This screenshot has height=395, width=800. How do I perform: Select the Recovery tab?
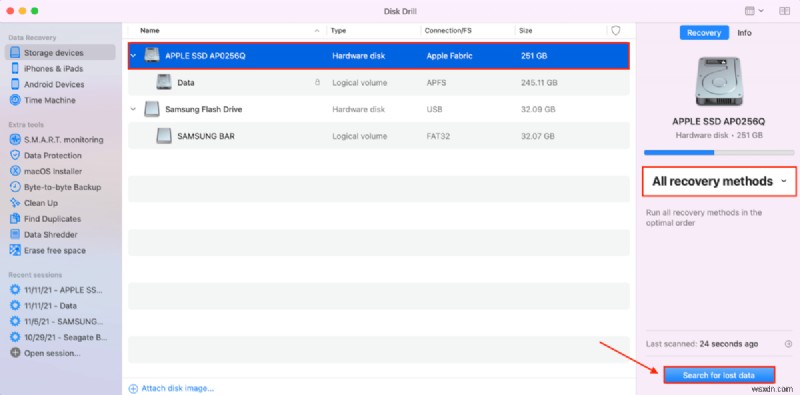coord(704,33)
